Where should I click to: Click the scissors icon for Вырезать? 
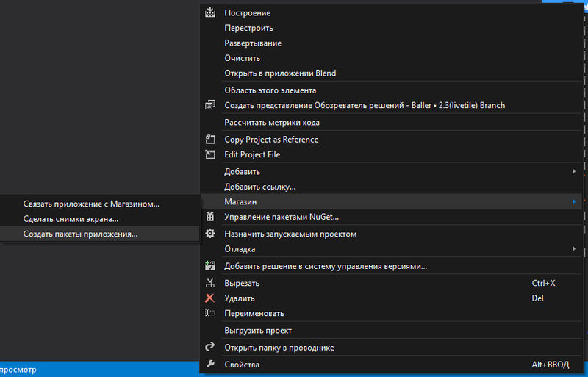click(x=210, y=283)
